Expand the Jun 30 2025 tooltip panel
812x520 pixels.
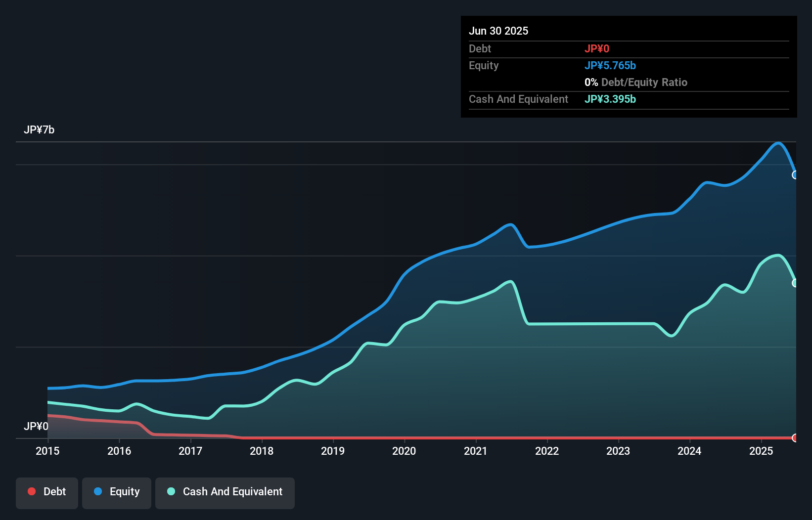[x=498, y=31]
